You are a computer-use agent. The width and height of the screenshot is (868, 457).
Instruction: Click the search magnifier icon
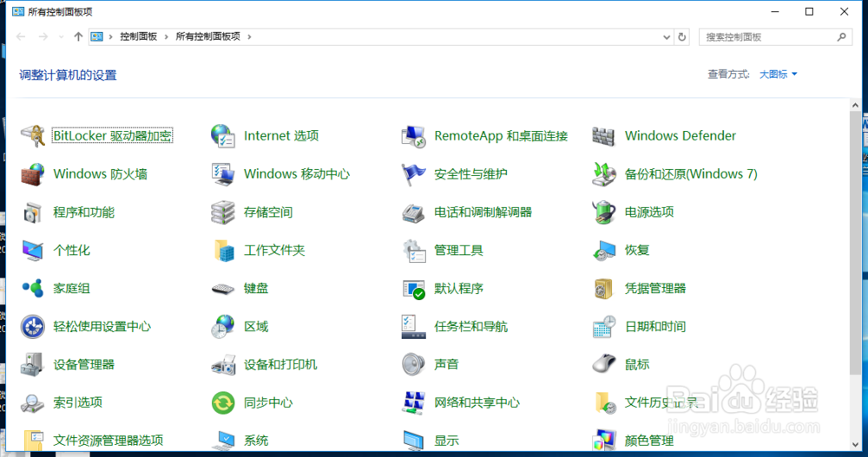[x=841, y=37]
